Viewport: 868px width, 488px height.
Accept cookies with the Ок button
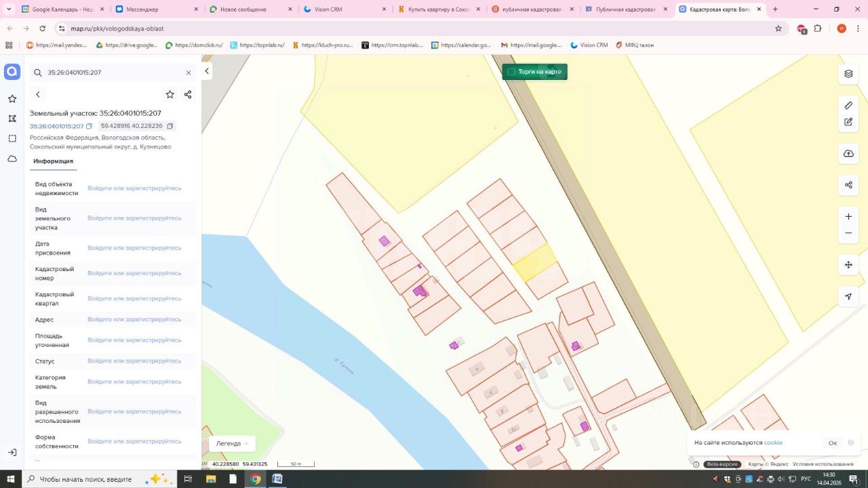(833, 443)
